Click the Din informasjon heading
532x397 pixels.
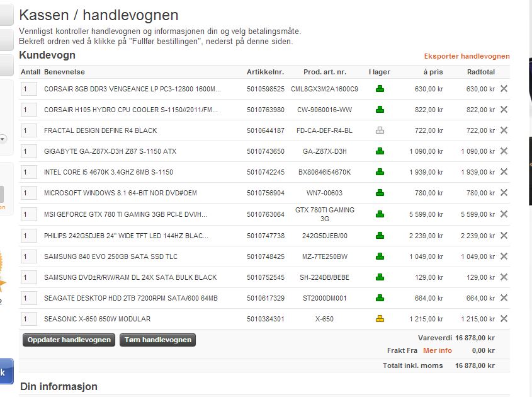pyautogui.click(x=59, y=386)
